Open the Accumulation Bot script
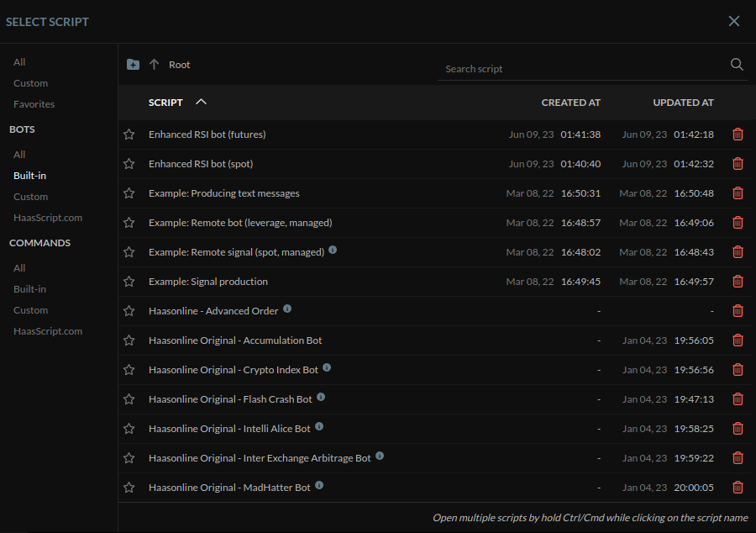The image size is (756, 533). point(234,340)
